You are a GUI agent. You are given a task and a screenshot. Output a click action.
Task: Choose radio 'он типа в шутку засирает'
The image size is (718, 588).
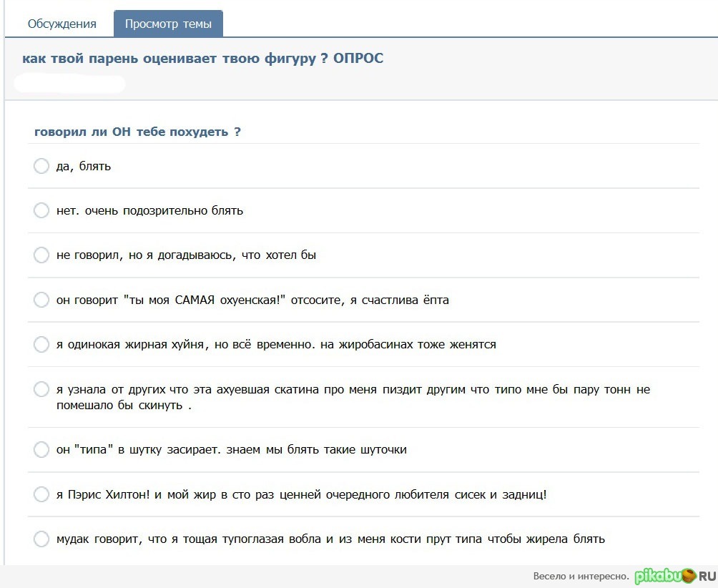pos(41,450)
